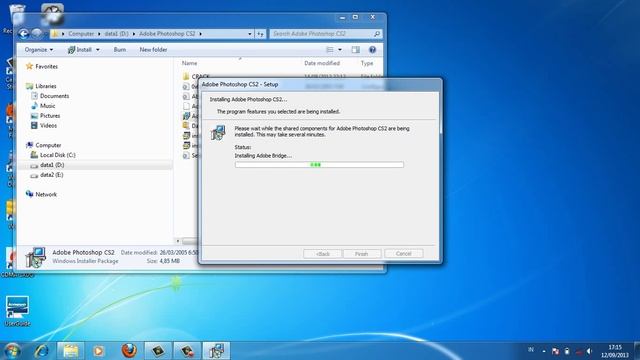The width and height of the screenshot is (640, 360).
Task: Open the UserGuide desktop shortcut
Action: point(17,311)
